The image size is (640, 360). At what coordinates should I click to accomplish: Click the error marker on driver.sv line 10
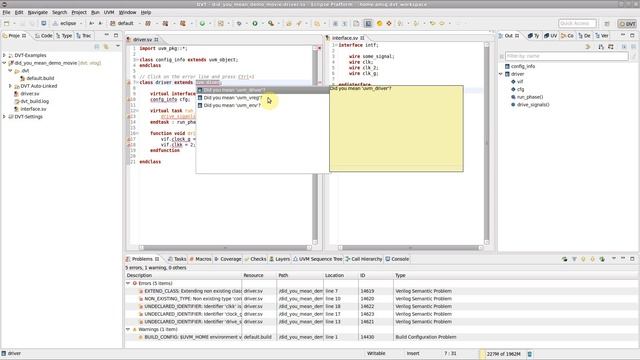pos(129,100)
